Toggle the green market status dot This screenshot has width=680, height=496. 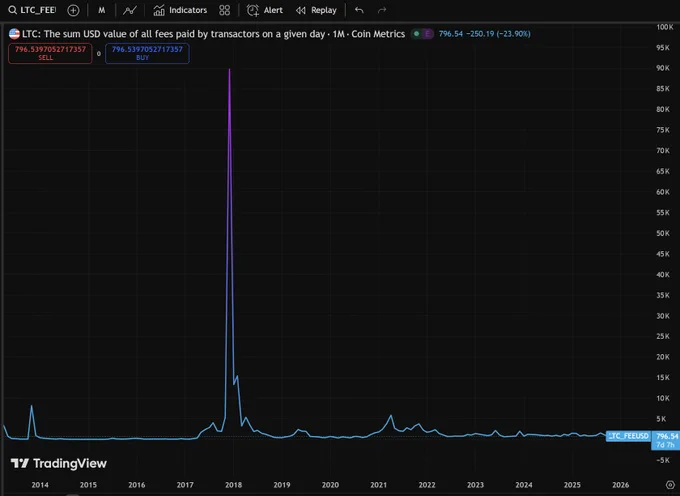coord(416,34)
